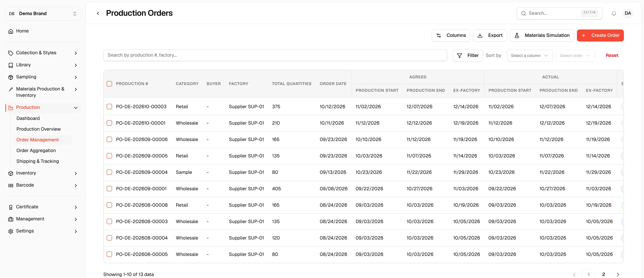This screenshot has width=644, height=278.
Task: Open the Select a column sort dropdown
Action: pos(529,55)
